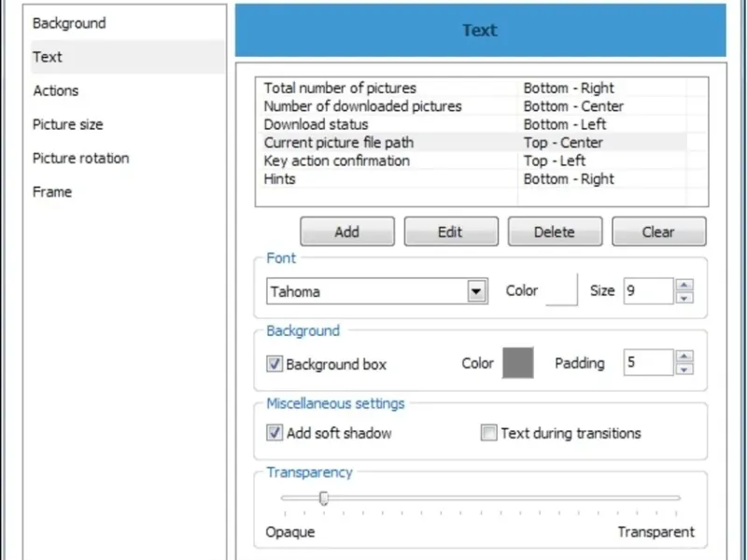Decrease font size with down arrow
747x560 pixels.
[x=685, y=298]
